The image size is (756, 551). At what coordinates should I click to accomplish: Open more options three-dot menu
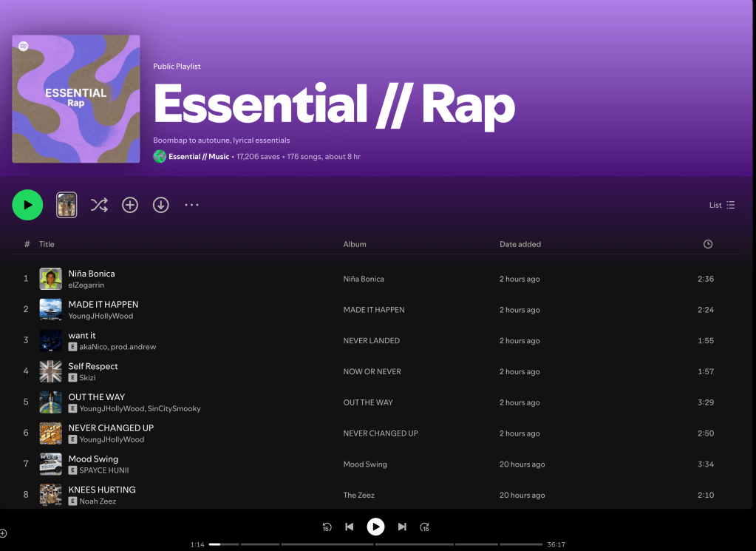pos(191,205)
